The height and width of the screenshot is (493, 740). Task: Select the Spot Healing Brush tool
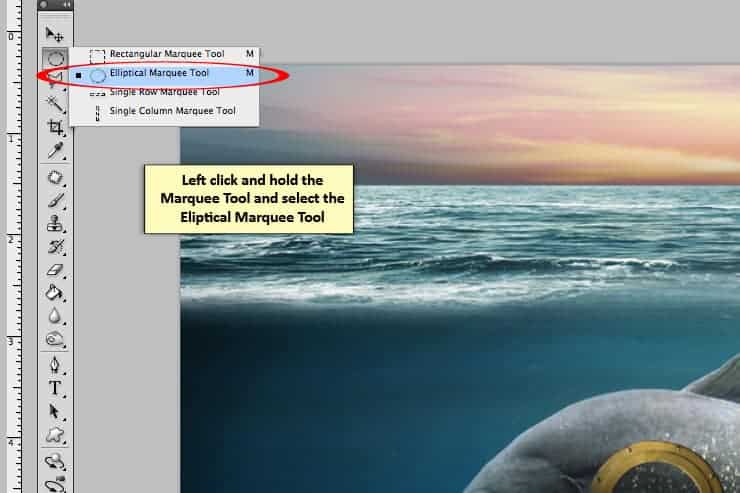click(x=55, y=178)
